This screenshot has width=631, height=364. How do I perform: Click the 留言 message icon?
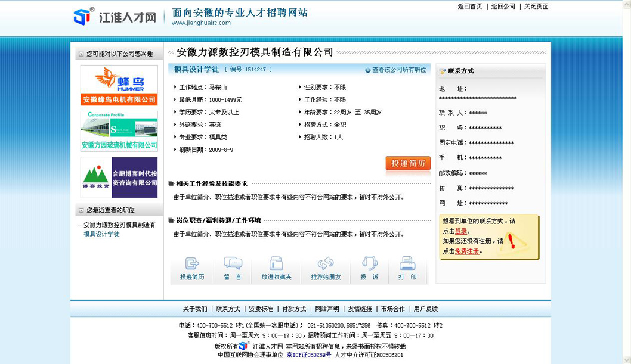233,264
